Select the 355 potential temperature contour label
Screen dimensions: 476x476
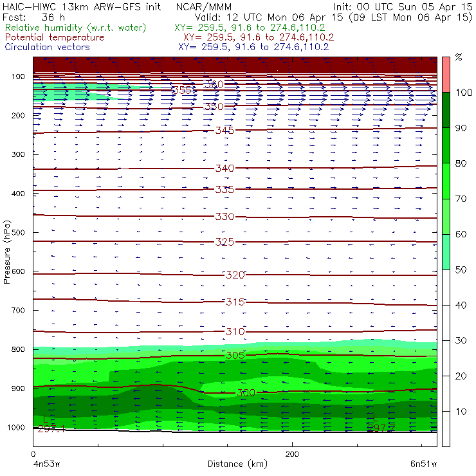click(x=182, y=90)
